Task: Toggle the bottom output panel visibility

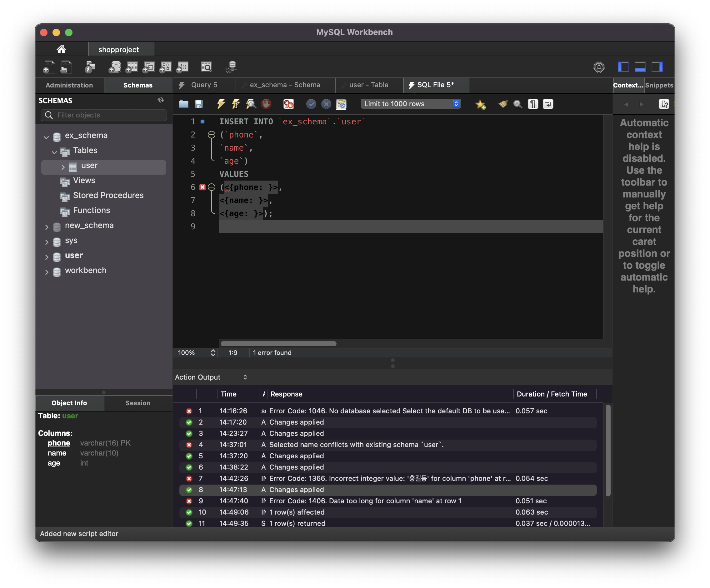Action: coord(640,67)
